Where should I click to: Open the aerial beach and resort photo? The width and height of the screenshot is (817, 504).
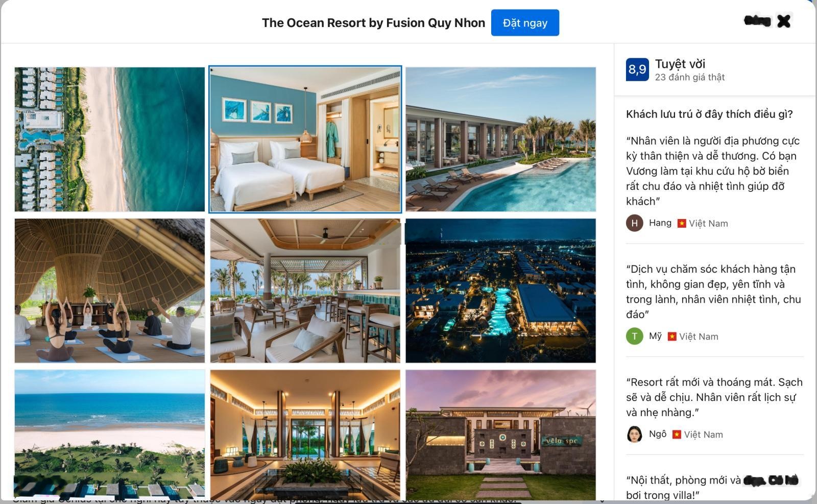pyautogui.click(x=110, y=139)
